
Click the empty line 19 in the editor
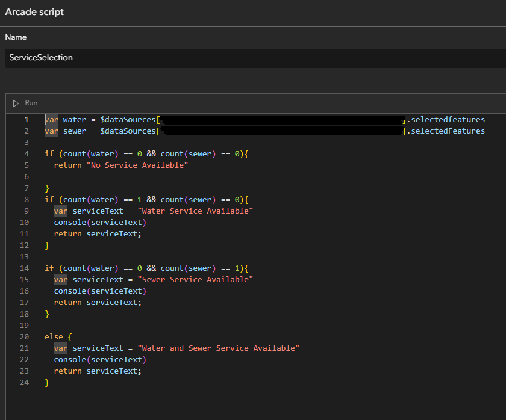pos(181,326)
